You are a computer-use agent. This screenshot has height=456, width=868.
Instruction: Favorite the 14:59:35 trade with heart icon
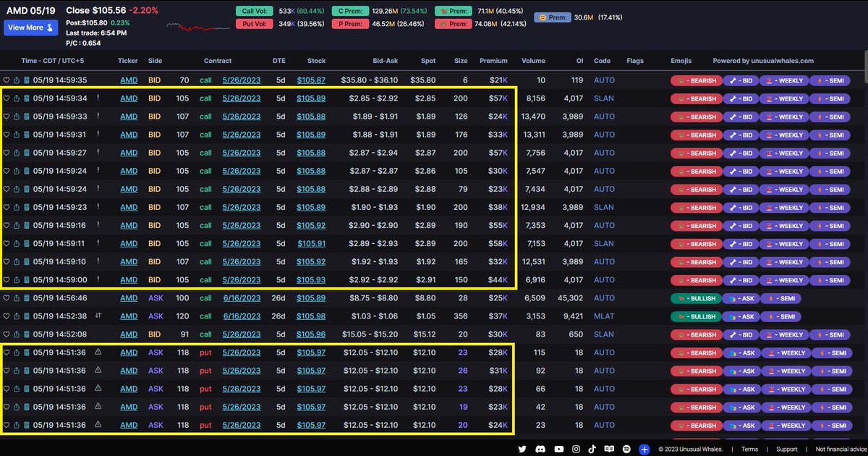point(7,80)
